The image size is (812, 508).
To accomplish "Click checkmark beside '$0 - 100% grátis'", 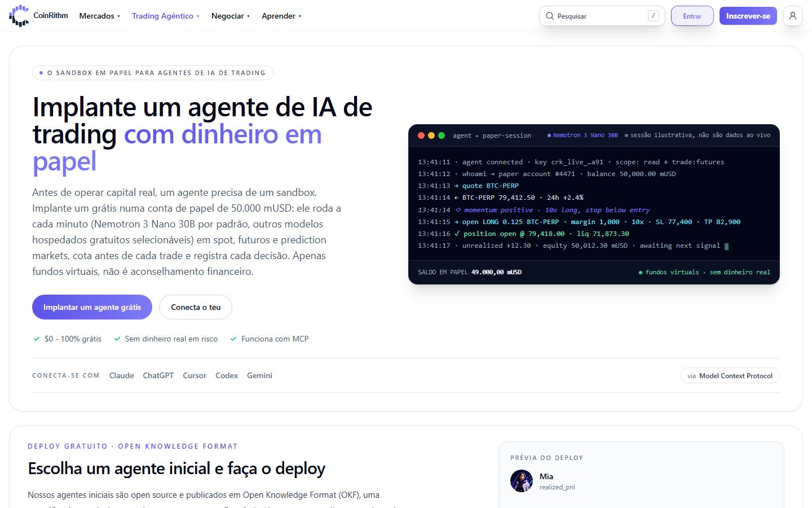I will point(37,339).
